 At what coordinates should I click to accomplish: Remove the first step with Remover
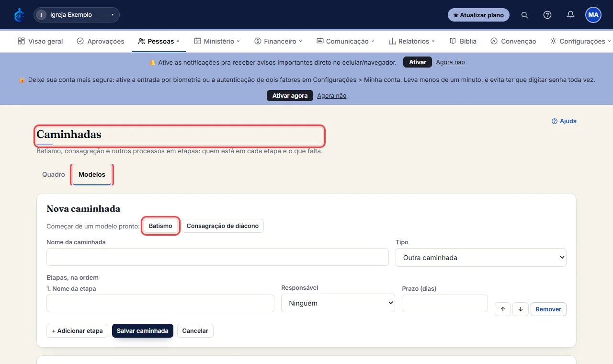coord(548,309)
